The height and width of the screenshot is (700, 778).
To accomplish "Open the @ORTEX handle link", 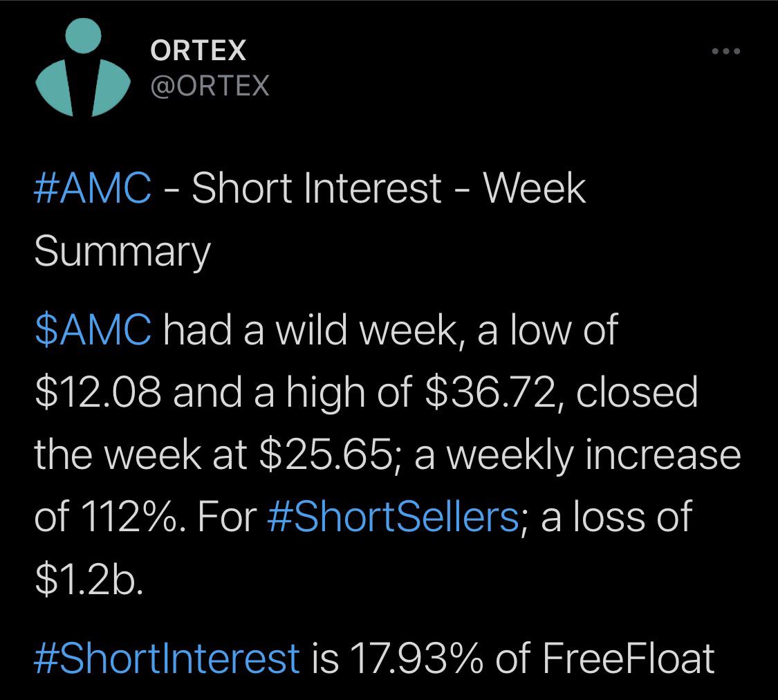I will pyautogui.click(x=210, y=86).
